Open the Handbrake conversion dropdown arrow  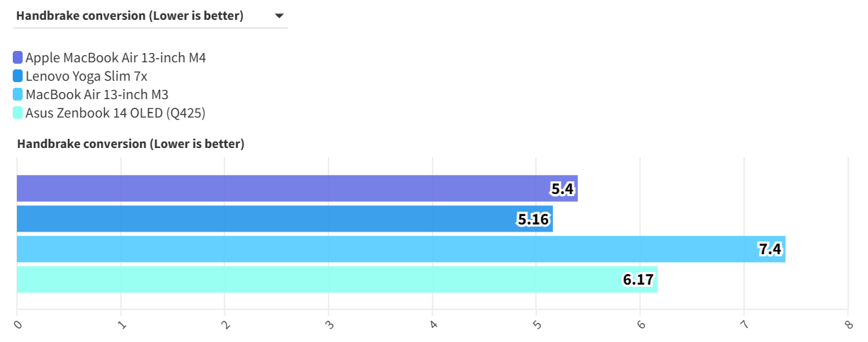[279, 16]
